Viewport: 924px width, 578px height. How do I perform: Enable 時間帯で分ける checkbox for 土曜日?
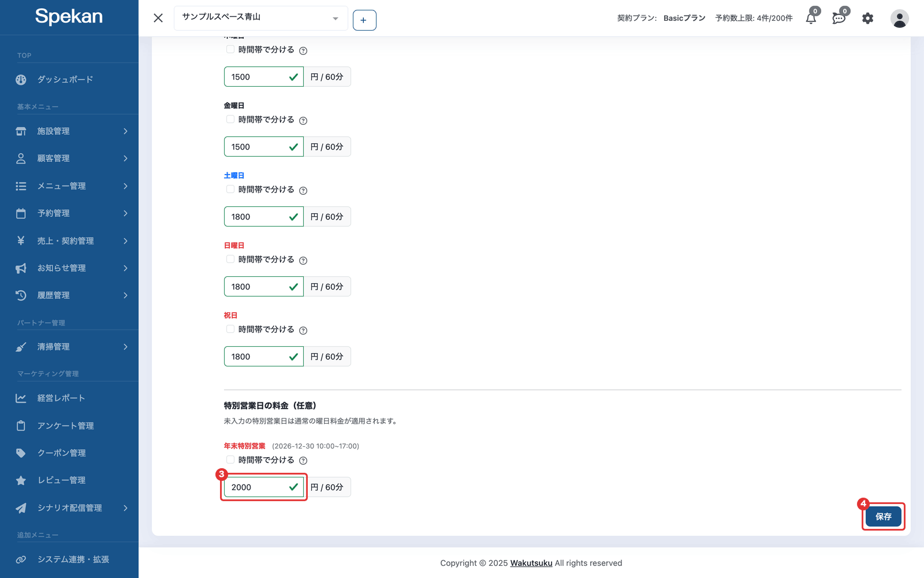230,189
